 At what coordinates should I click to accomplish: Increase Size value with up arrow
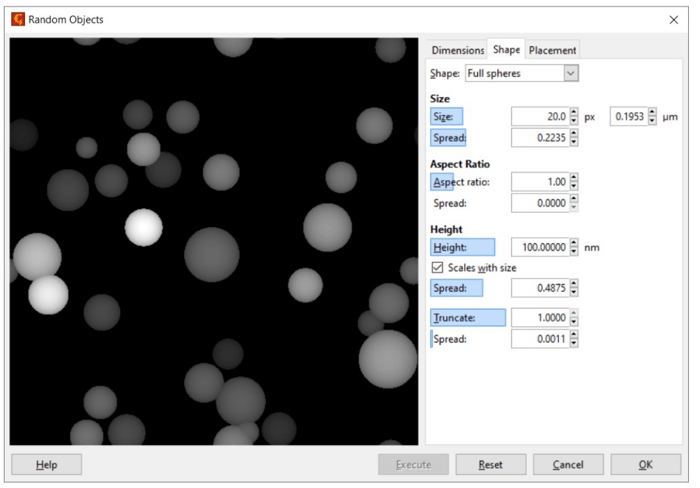(574, 113)
